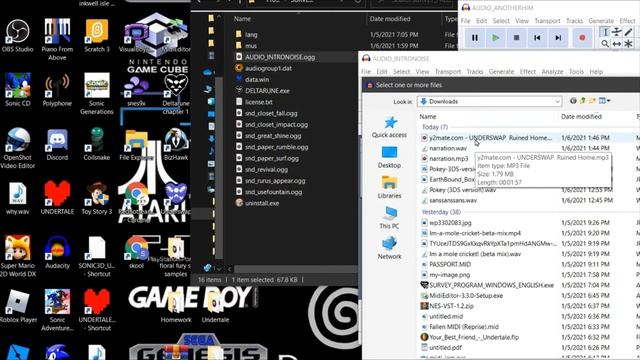
Task: Go to last folder visited in dialog
Action: 573,100
